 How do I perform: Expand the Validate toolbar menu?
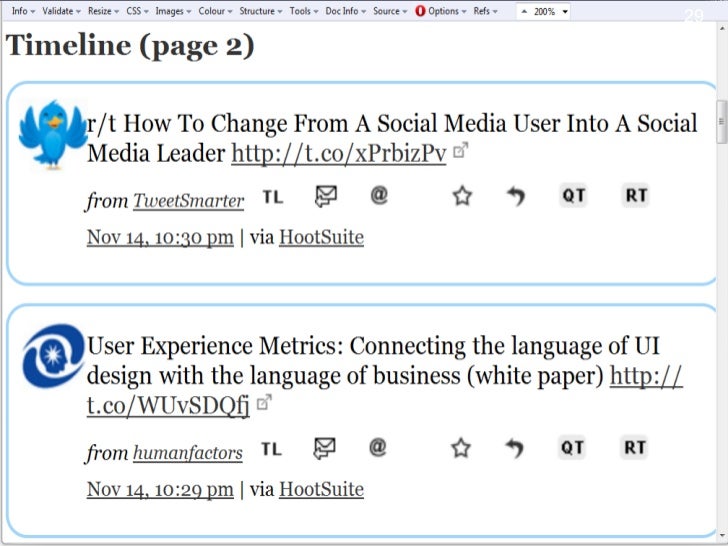(61, 11)
